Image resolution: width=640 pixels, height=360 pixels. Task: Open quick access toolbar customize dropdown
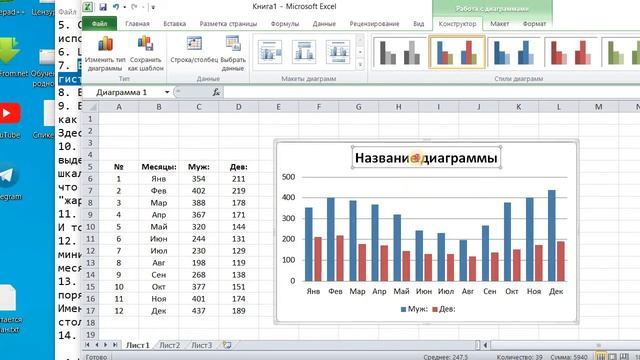(x=153, y=7)
